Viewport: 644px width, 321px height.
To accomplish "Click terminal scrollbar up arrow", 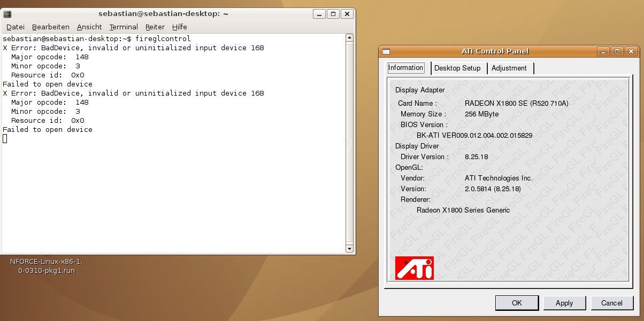I will pyautogui.click(x=349, y=38).
